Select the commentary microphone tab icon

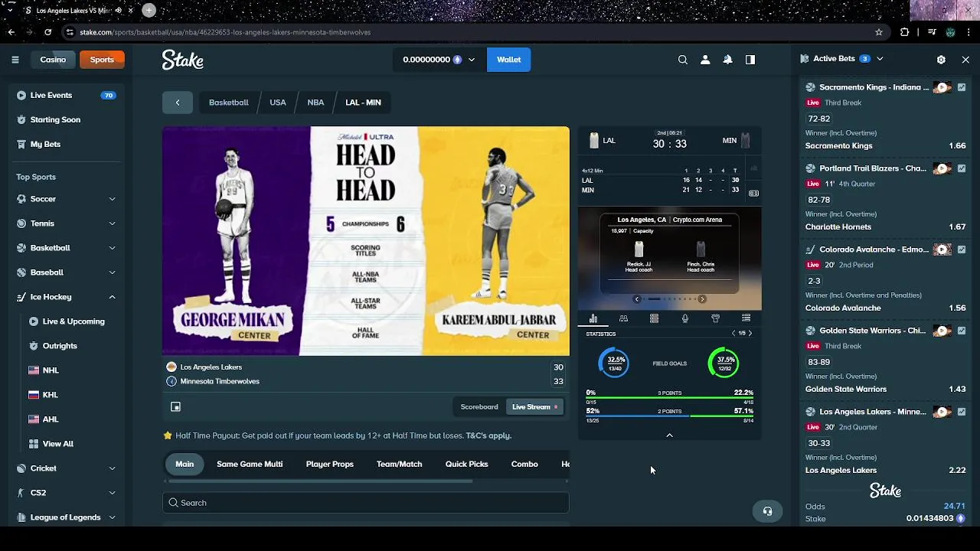(684, 318)
